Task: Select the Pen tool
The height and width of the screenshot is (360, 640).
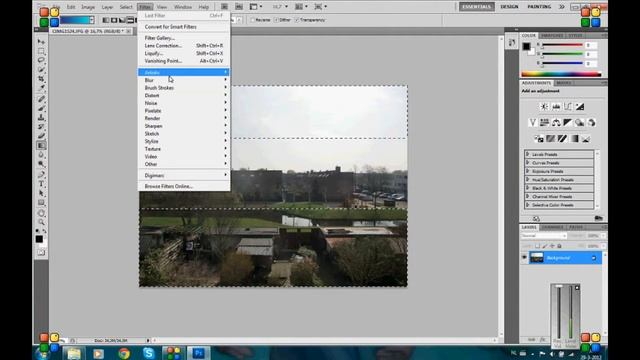Action: pos(41,175)
